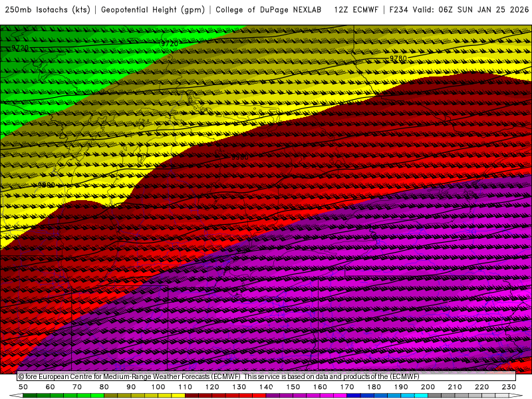Click the right arrow end of the color bar
The width and height of the screenshot is (532, 399).
tap(516, 396)
